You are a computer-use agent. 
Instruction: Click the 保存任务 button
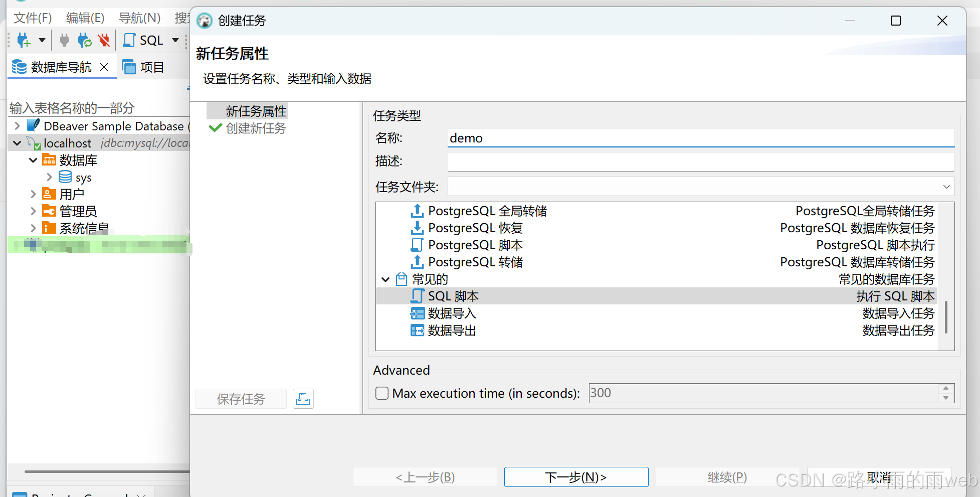tap(241, 399)
